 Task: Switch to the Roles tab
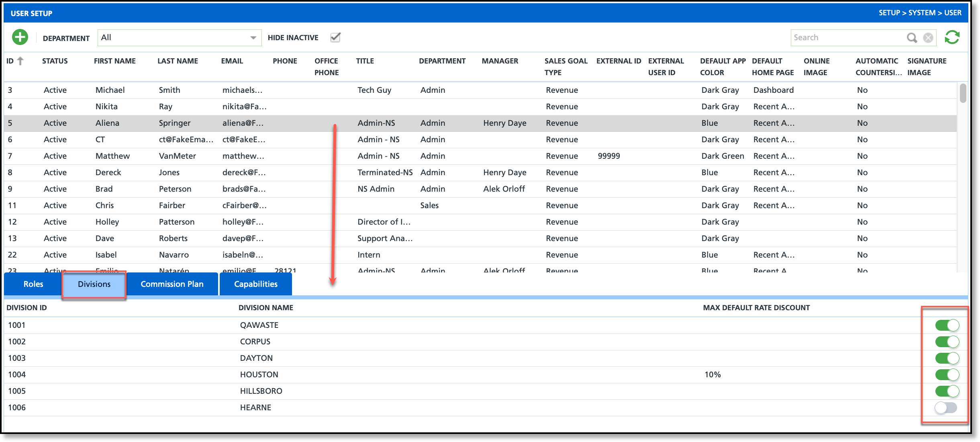click(x=33, y=284)
